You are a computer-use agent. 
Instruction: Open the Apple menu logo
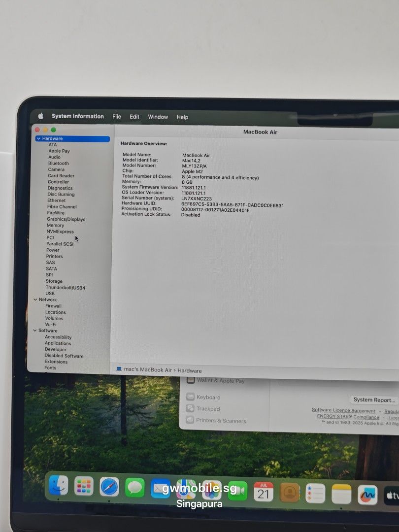tap(40, 116)
